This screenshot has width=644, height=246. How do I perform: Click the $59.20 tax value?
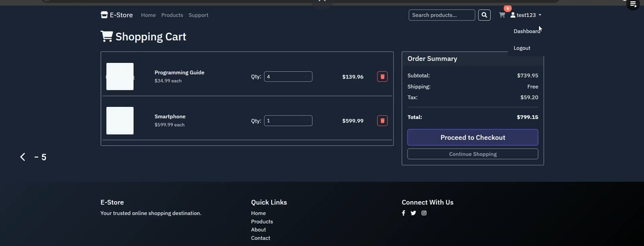coord(529,98)
